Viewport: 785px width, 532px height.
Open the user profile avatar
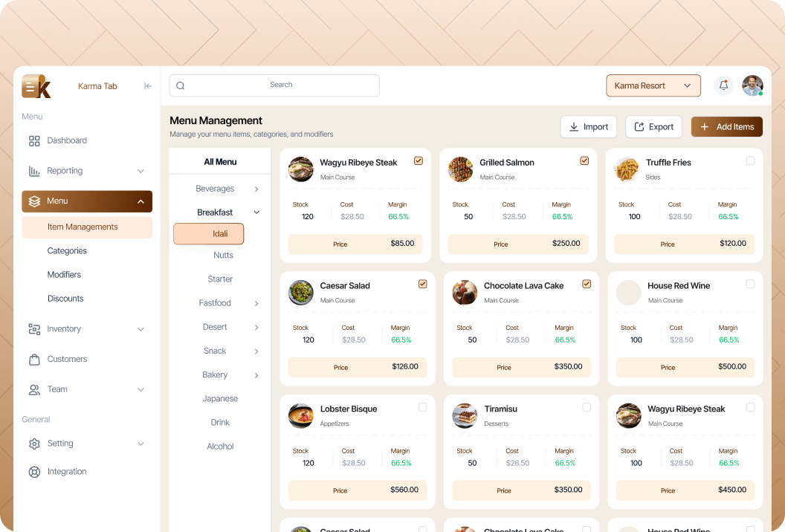(752, 85)
